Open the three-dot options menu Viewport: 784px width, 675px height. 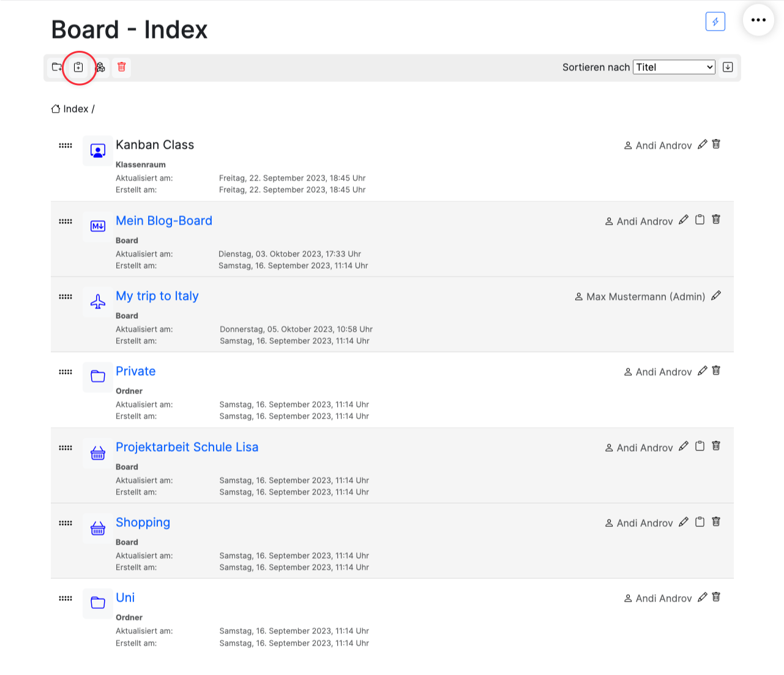click(x=758, y=20)
